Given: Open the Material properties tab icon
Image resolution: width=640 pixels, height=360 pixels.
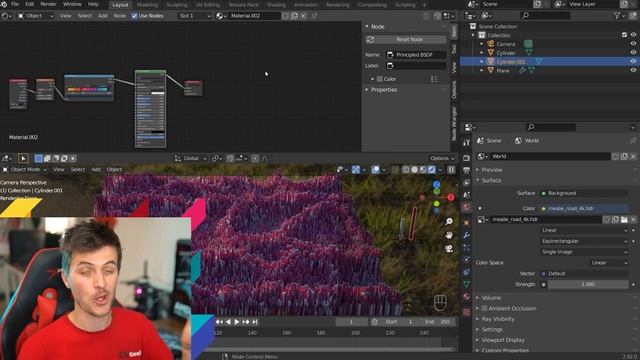Looking at the screenshot, I should coord(467,296).
